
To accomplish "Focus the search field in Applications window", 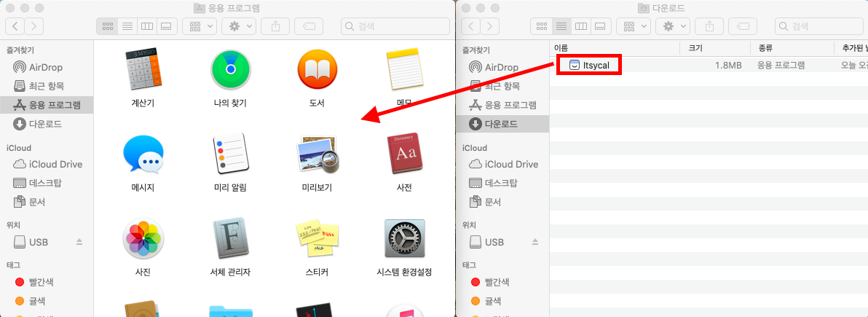I will point(395,26).
